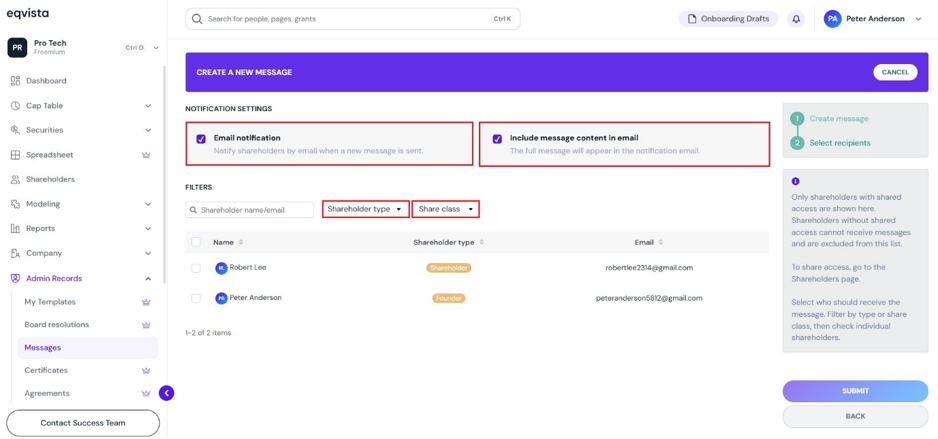Expand the Pro Tech company switcher
938x439 pixels.
(x=156, y=47)
